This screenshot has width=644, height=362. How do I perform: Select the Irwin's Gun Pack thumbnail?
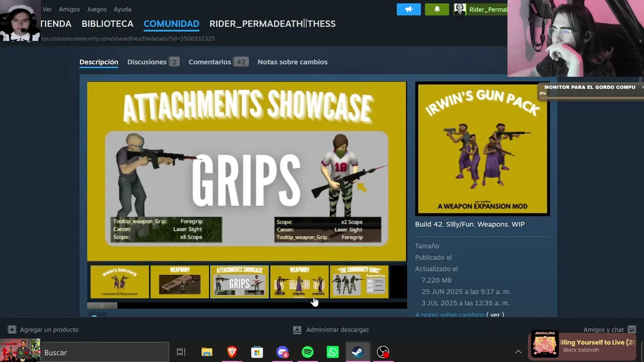coord(120,282)
